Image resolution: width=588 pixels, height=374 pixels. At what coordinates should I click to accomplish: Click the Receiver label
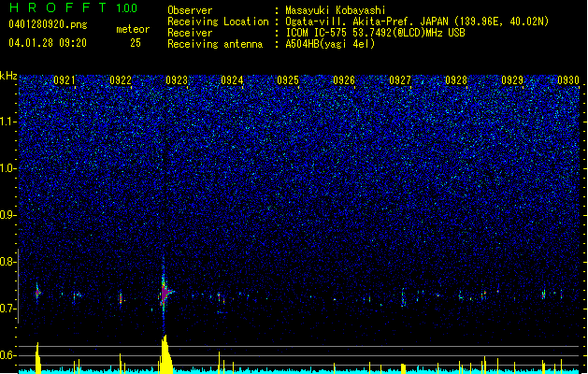(x=190, y=33)
